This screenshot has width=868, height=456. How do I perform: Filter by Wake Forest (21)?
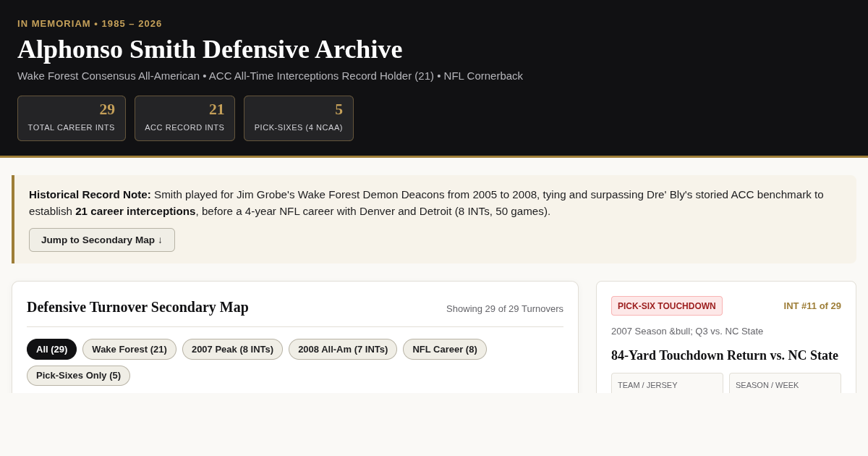pos(129,349)
